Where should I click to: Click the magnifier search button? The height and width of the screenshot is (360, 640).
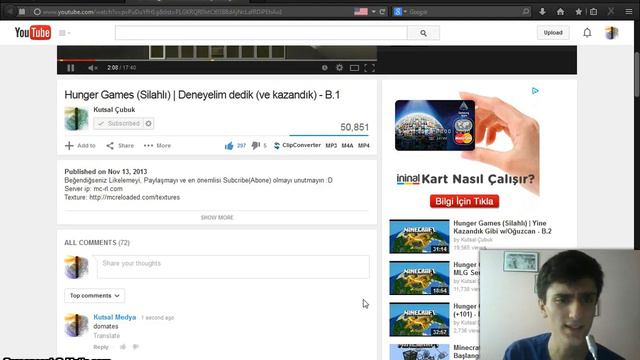pyautogui.click(x=423, y=33)
